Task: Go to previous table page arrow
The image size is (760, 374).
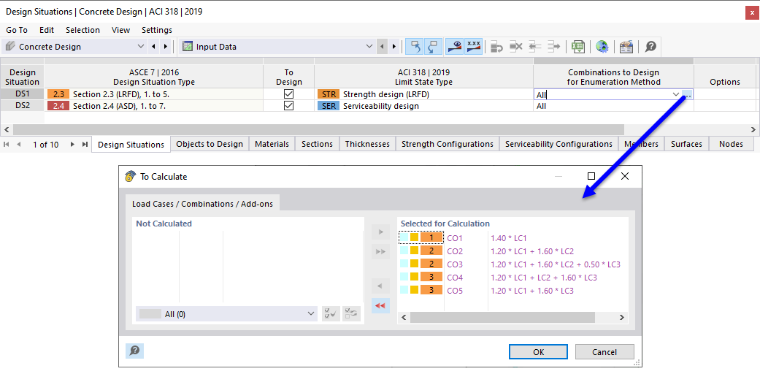Action: tap(19, 144)
